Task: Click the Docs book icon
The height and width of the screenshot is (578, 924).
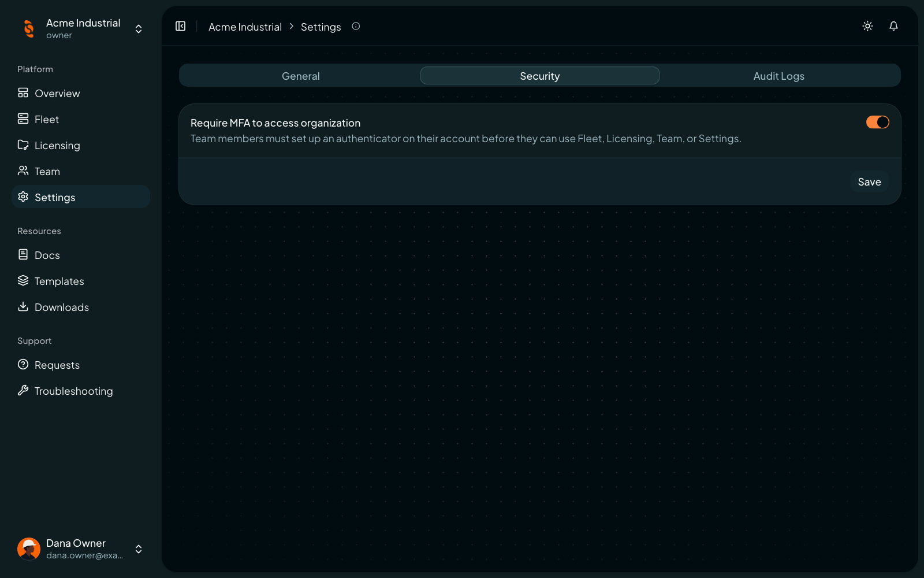Action: pos(23,254)
